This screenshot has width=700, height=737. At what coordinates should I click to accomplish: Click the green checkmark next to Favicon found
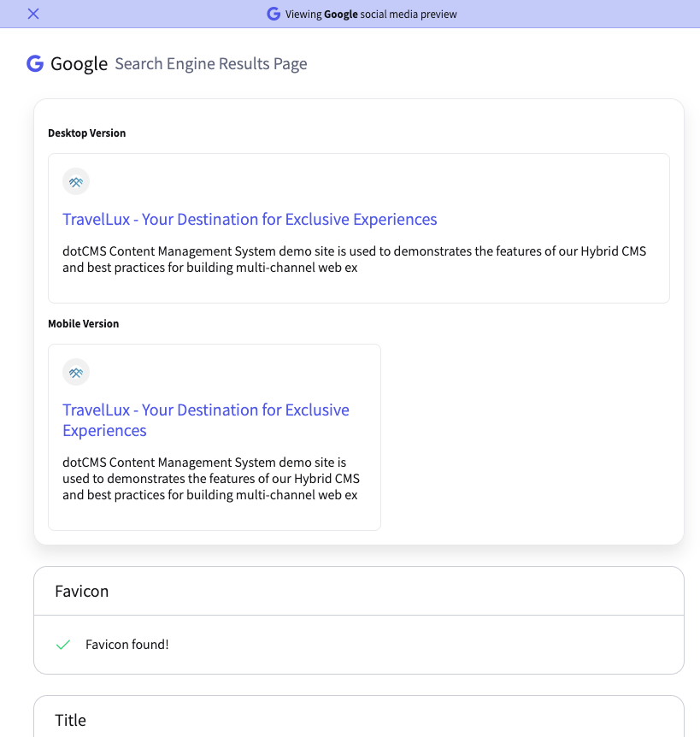(63, 645)
